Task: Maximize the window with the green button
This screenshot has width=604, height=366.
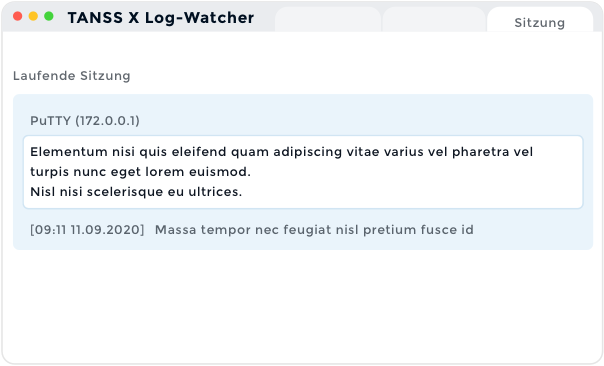Action: click(49, 16)
